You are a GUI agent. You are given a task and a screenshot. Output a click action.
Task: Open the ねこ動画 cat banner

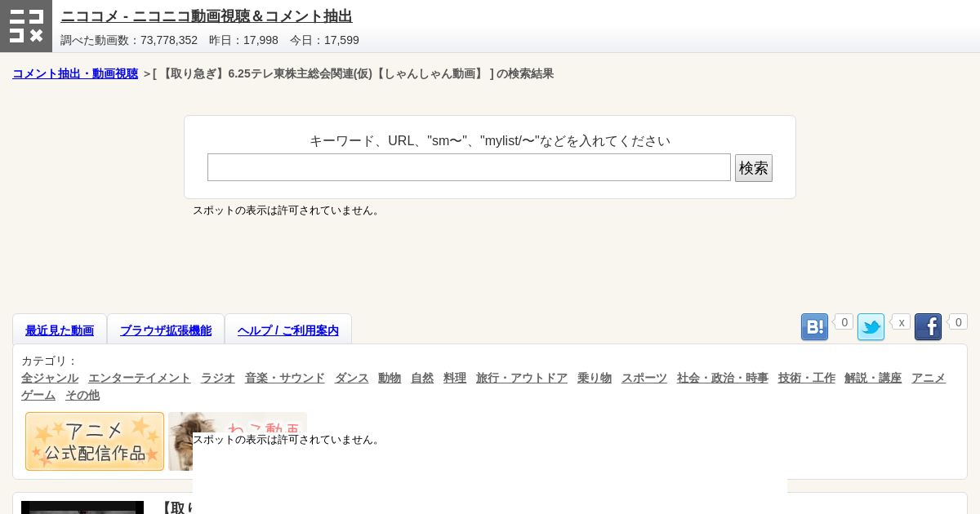(238, 423)
